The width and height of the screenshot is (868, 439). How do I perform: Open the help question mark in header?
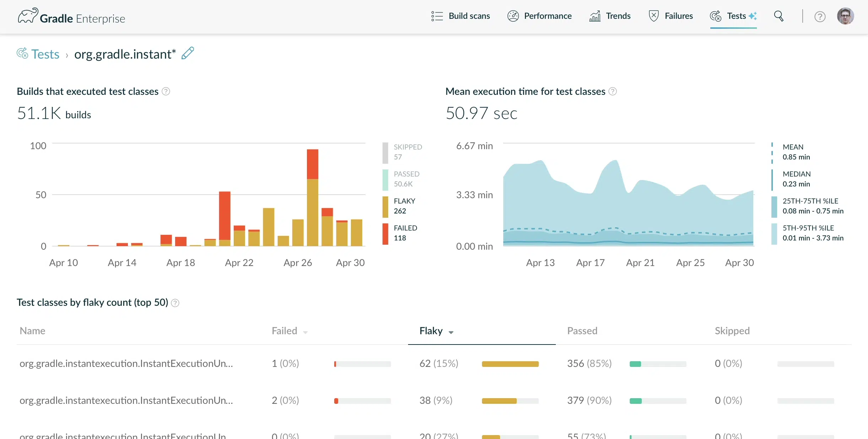[820, 16]
